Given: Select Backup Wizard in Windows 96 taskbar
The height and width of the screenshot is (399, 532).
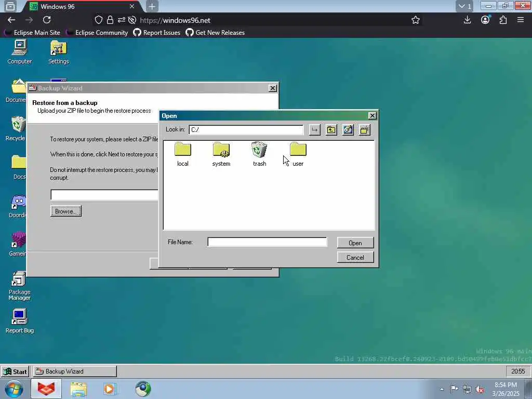Looking at the screenshot, I should (75, 371).
